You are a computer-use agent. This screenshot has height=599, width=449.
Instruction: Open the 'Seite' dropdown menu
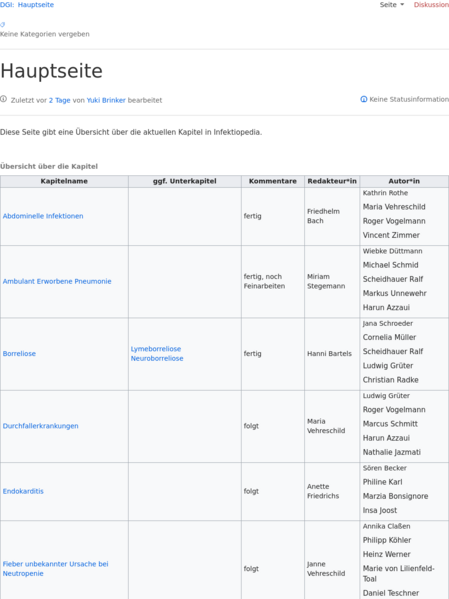pos(392,5)
